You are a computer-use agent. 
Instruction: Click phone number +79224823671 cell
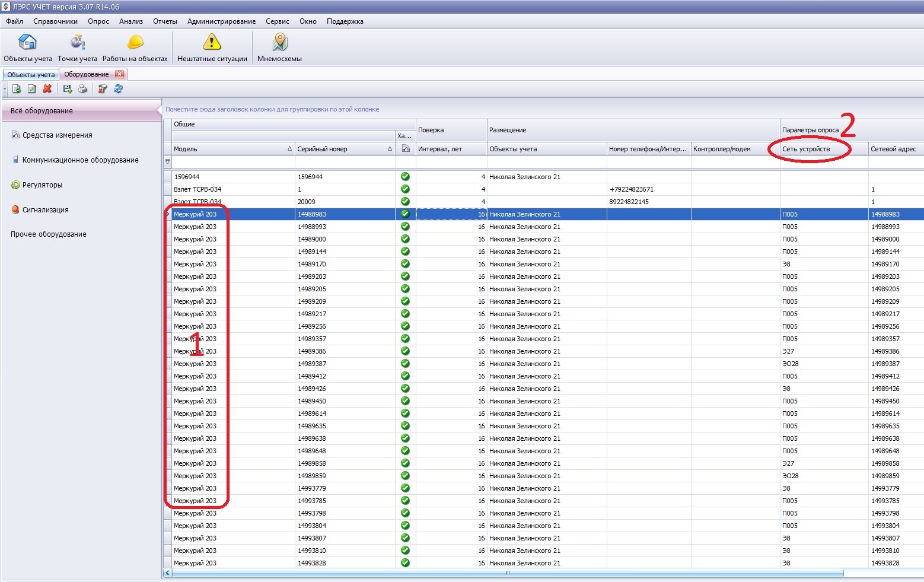649,189
